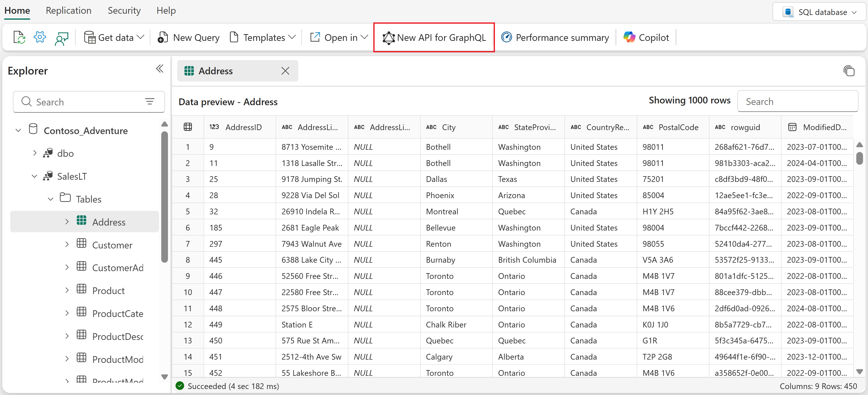Click the filter icon in Explorer search
Viewport: 868px width, 395px height.
150,101
